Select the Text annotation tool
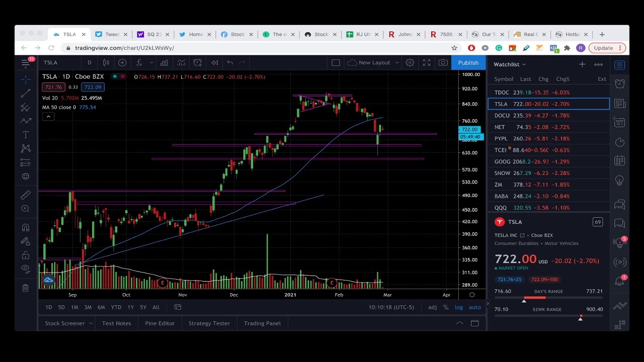 point(25,135)
